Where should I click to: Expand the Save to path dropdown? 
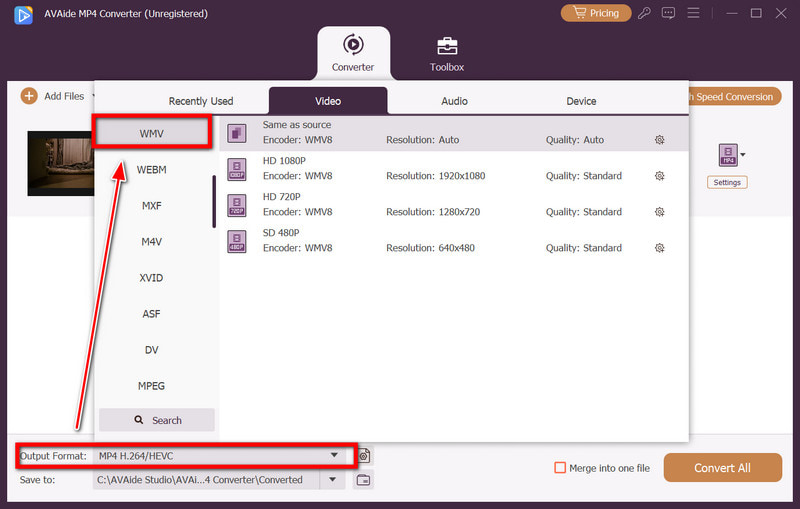[x=333, y=480]
